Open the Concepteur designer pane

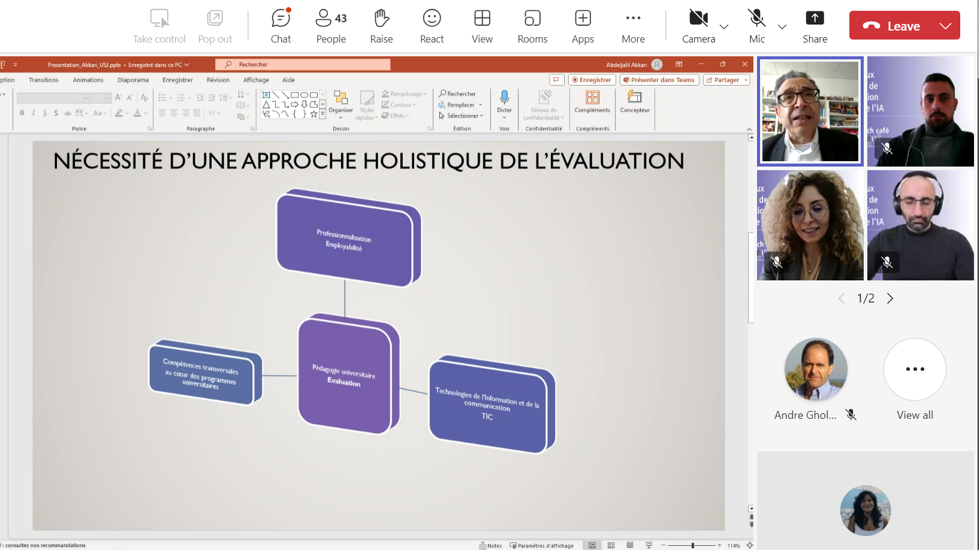coord(635,102)
